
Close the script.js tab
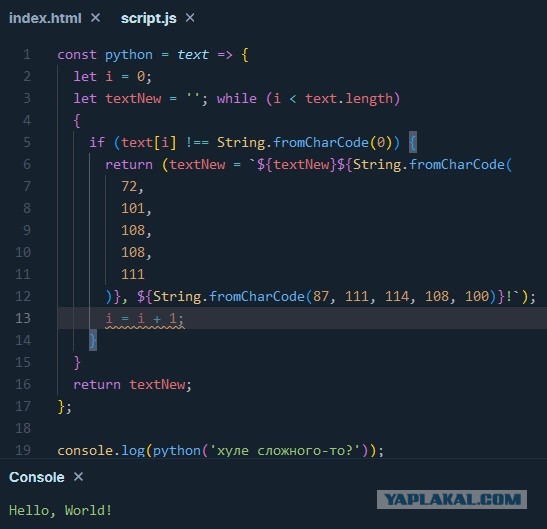pyautogui.click(x=190, y=18)
